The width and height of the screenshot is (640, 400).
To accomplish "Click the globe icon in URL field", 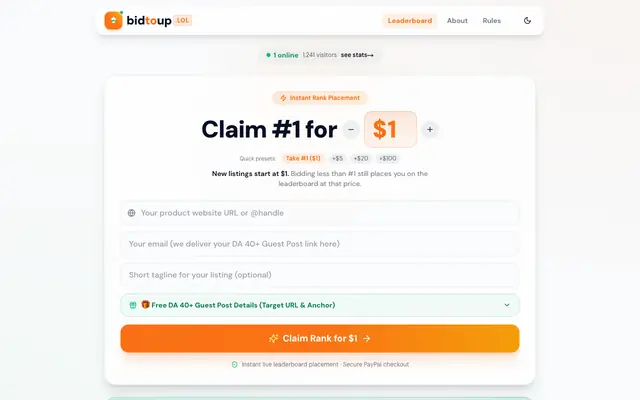I will [131, 213].
